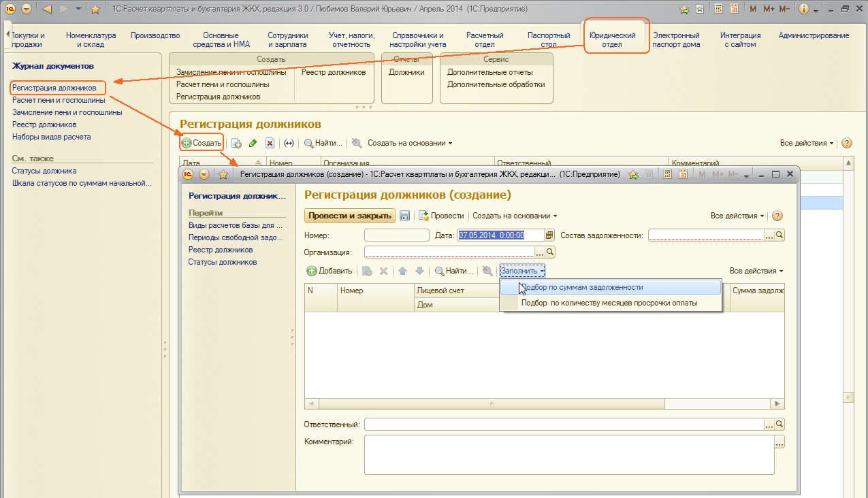This screenshot has width=868, height=498.
Task: Click the Провести button
Action: (441, 216)
